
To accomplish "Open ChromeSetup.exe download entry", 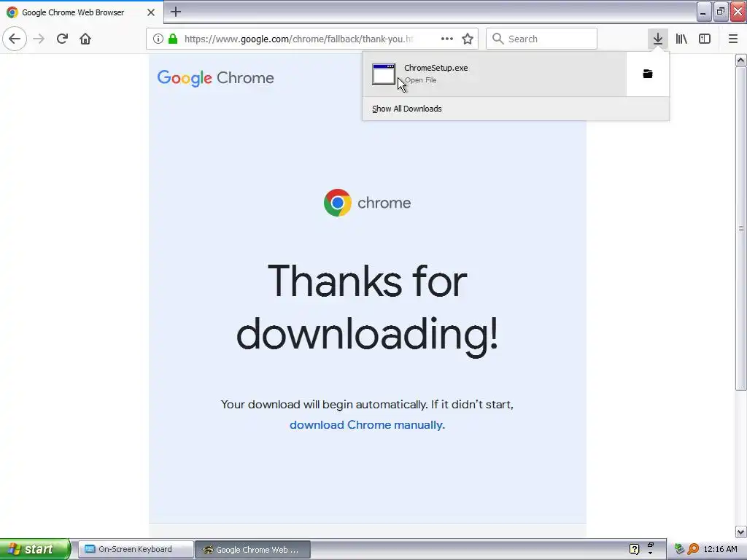I will pyautogui.click(x=495, y=74).
